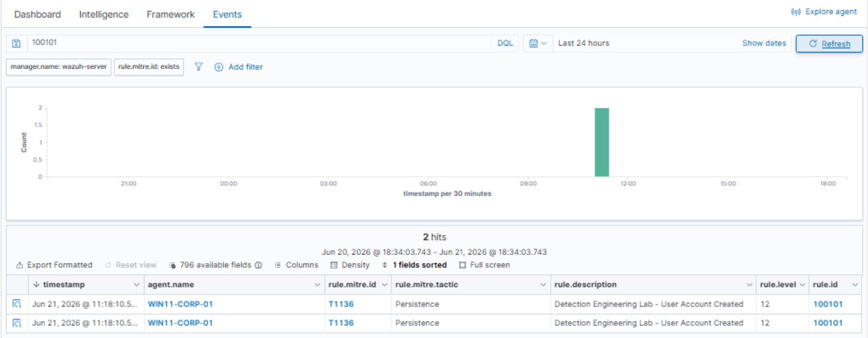Enter Full screen mode for the table

484,265
